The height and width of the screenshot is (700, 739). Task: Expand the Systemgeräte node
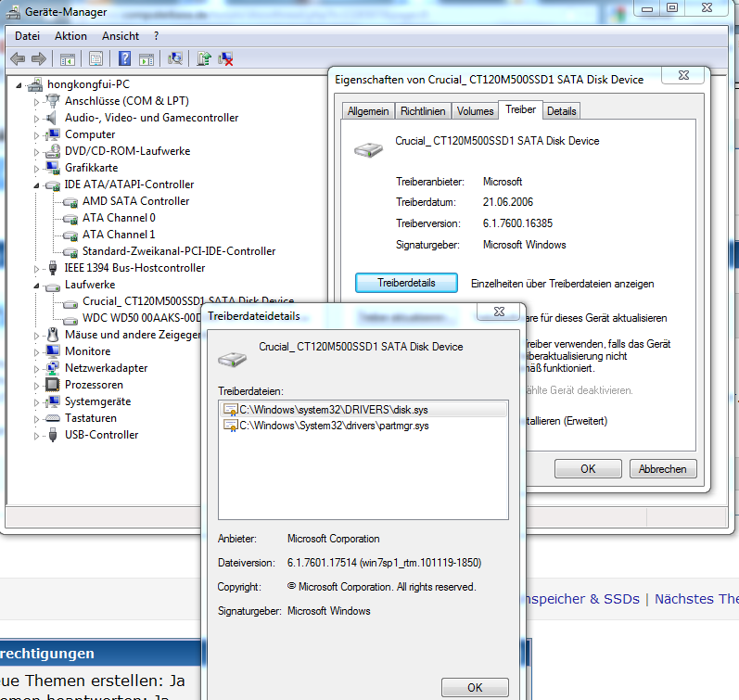click(36, 402)
